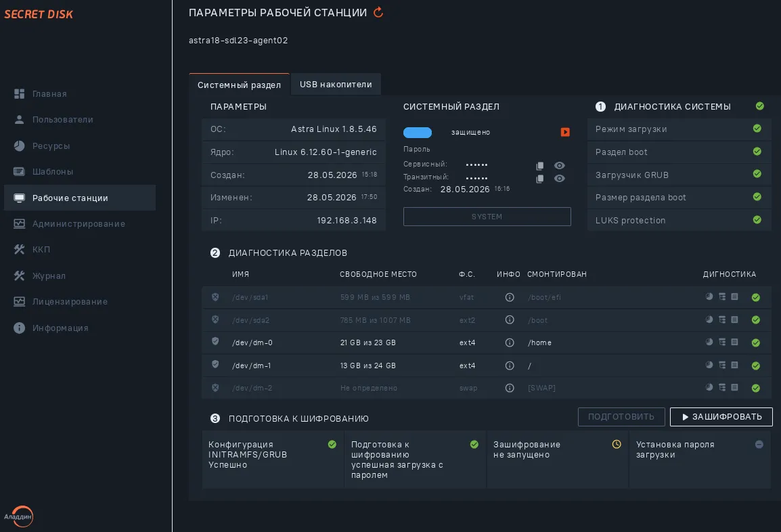The width and height of the screenshot is (781, 532).
Task: Click the orange play icon in Системный раздел
Action: pyautogui.click(x=565, y=132)
